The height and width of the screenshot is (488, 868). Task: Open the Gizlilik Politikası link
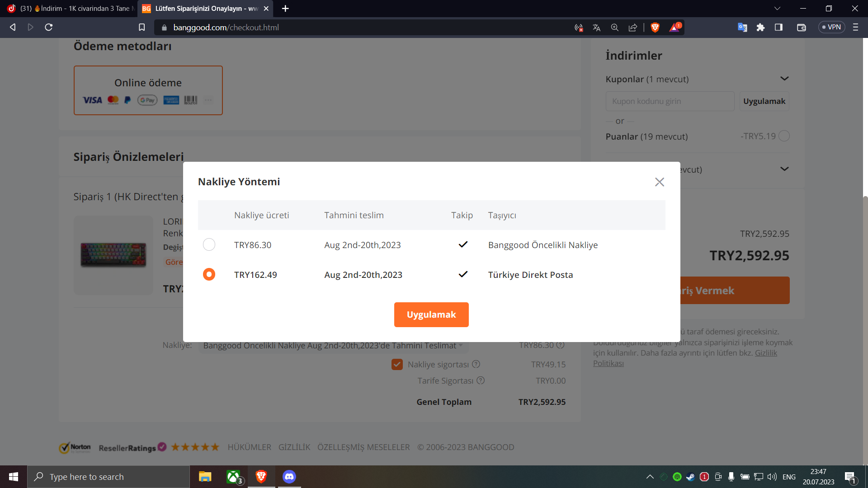766,353
